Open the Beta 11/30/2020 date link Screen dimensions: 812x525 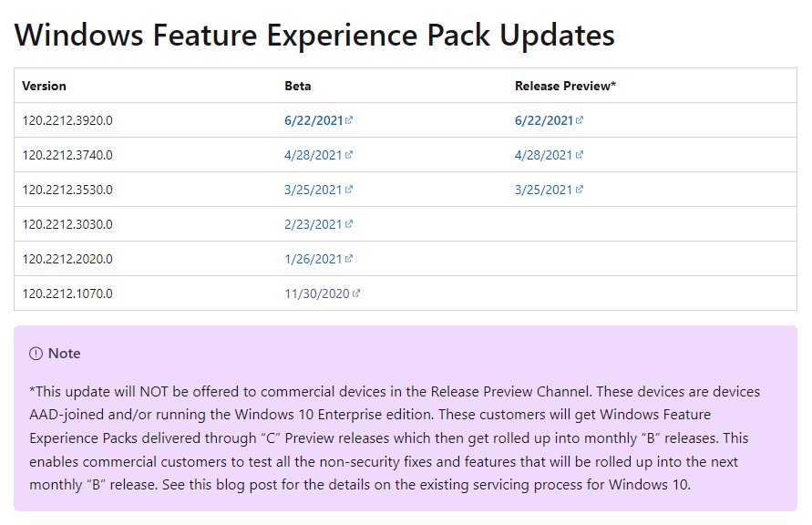(316, 293)
